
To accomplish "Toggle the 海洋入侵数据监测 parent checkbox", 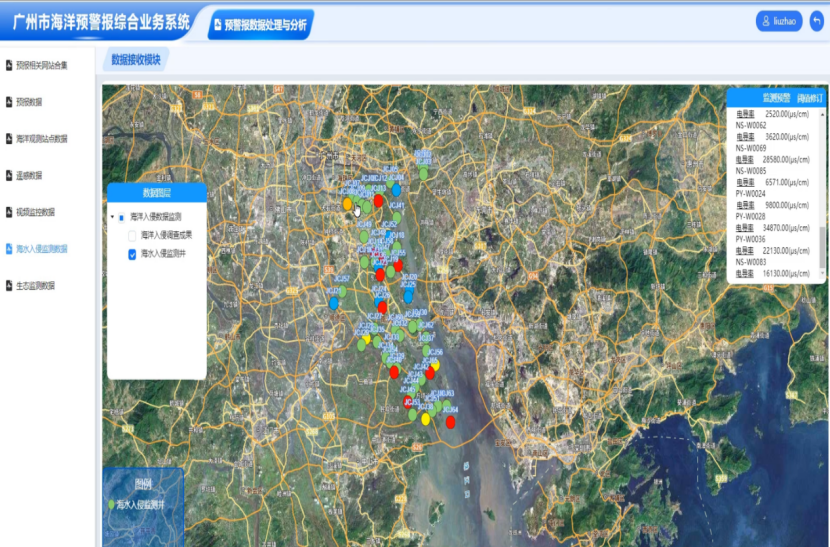I will click(x=122, y=216).
